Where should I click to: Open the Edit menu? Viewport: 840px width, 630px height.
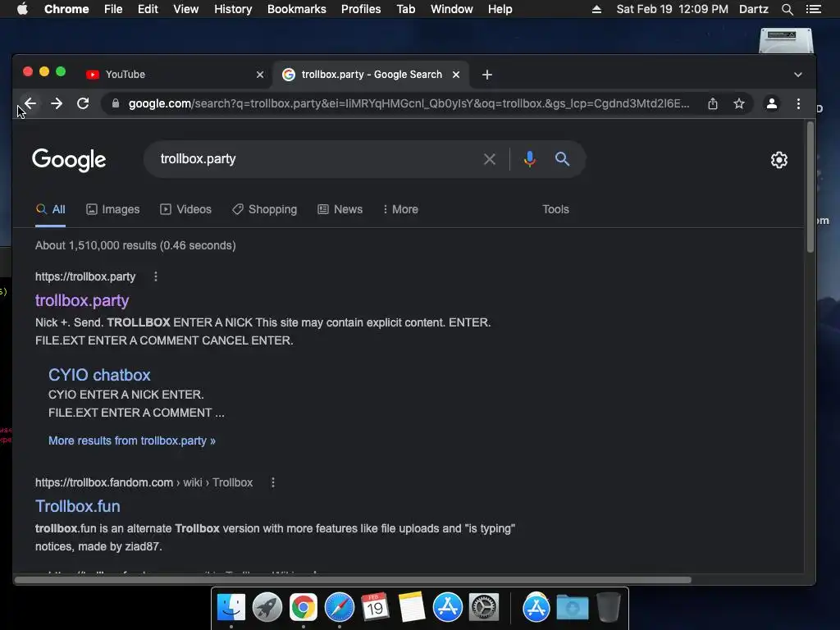tap(148, 9)
